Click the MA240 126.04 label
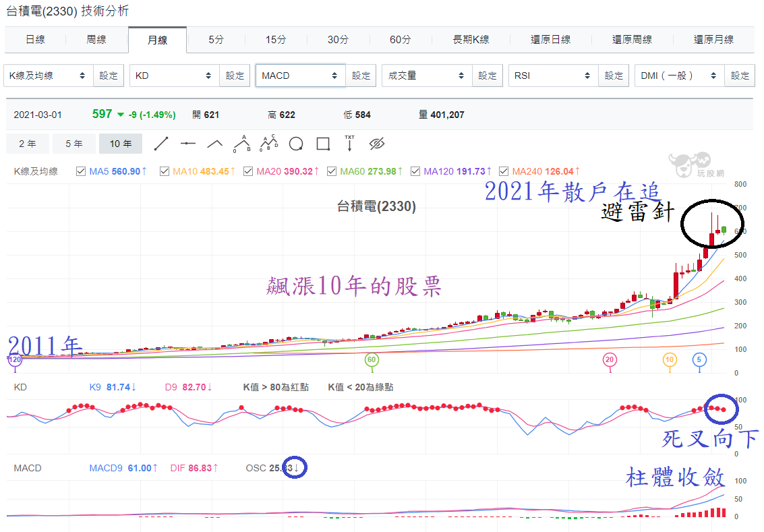The height and width of the screenshot is (532, 764). coord(546,171)
